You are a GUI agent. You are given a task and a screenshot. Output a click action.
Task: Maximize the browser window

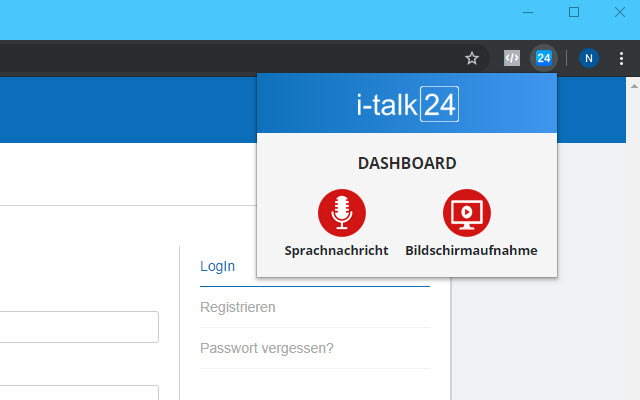pos(574,12)
